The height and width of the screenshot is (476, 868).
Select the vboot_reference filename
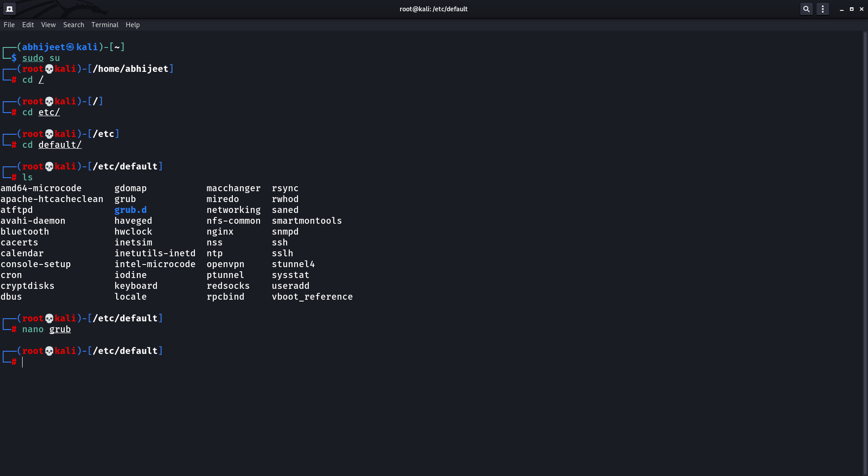312,297
